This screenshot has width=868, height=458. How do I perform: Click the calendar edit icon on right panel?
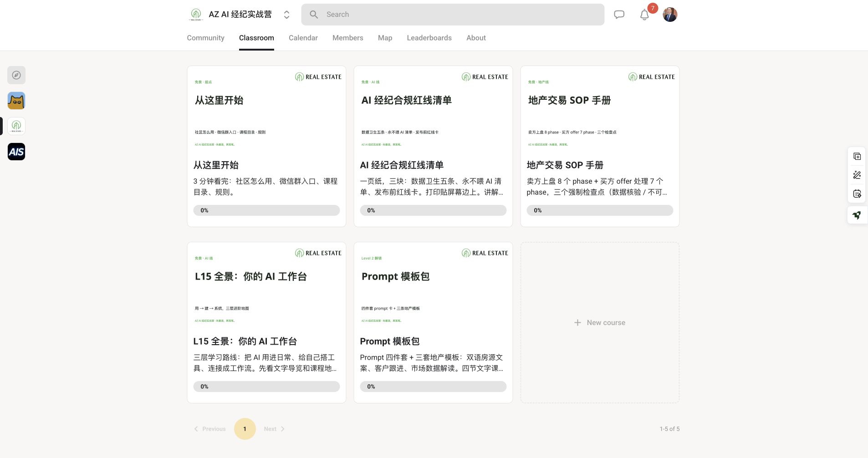(857, 194)
